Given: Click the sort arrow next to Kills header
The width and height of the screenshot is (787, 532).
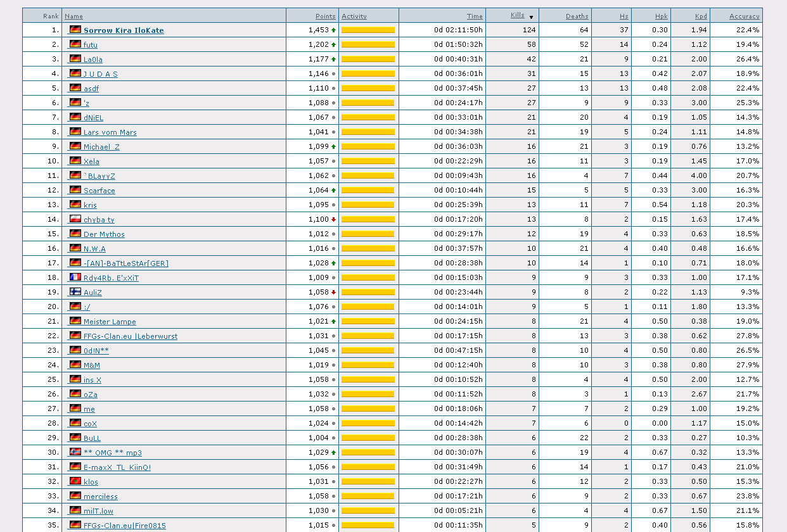Looking at the screenshot, I should [531, 17].
